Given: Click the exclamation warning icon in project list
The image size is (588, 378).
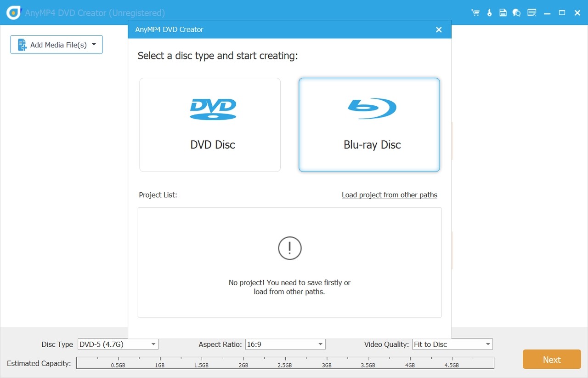Looking at the screenshot, I should coord(290,248).
